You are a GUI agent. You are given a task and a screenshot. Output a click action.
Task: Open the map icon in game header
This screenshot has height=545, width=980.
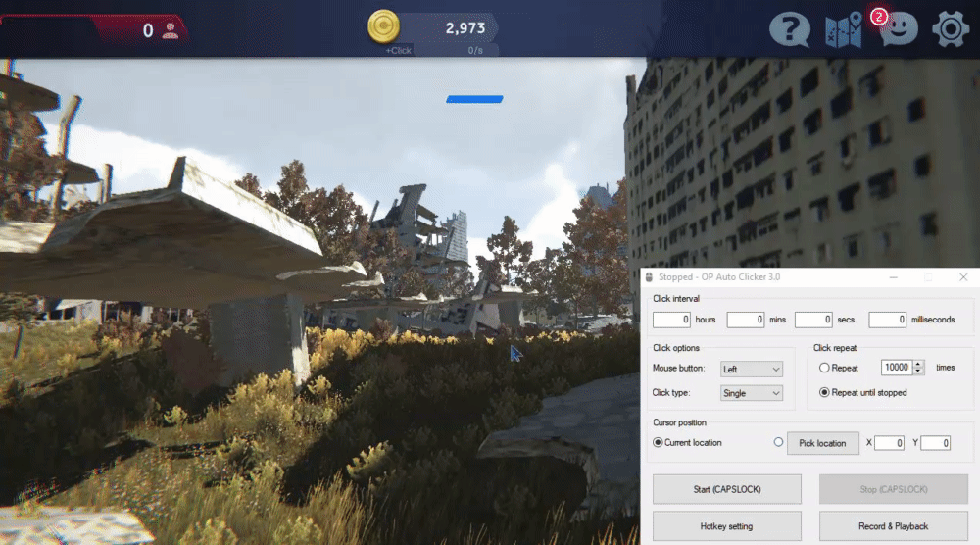[x=843, y=29]
